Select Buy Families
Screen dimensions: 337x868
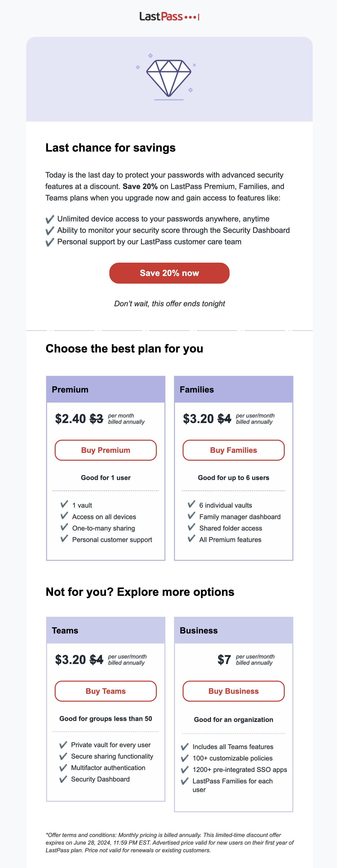point(233,450)
